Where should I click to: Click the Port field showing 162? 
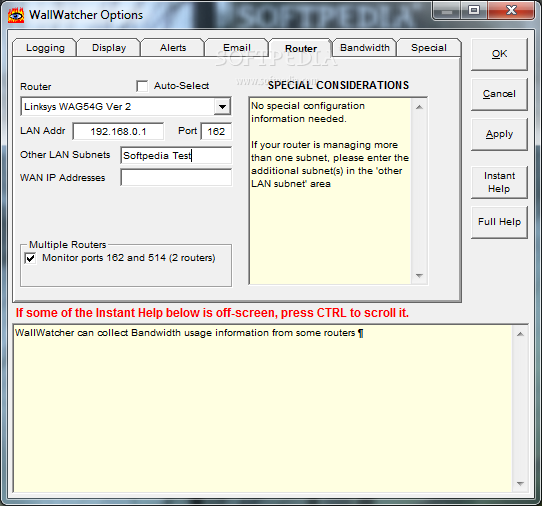(216, 131)
